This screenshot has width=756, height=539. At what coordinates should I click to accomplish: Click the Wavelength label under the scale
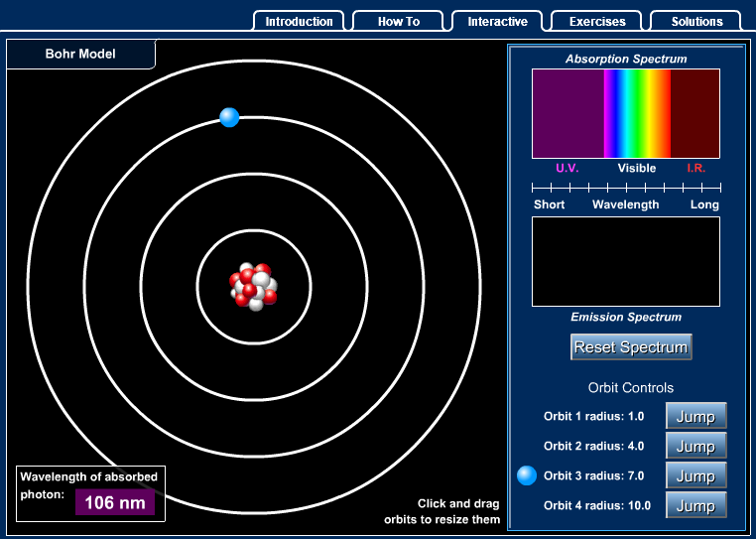[x=625, y=204]
